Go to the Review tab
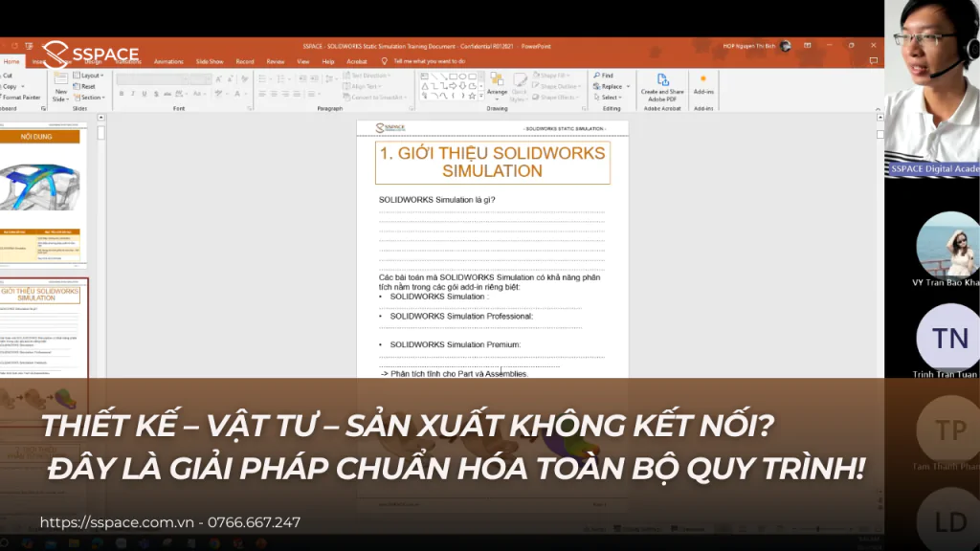The image size is (980, 551). pos(275,62)
